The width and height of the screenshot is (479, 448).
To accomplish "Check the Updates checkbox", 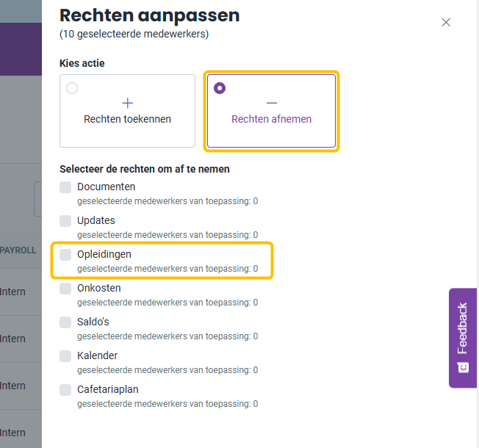I will [x=65, y=221].
